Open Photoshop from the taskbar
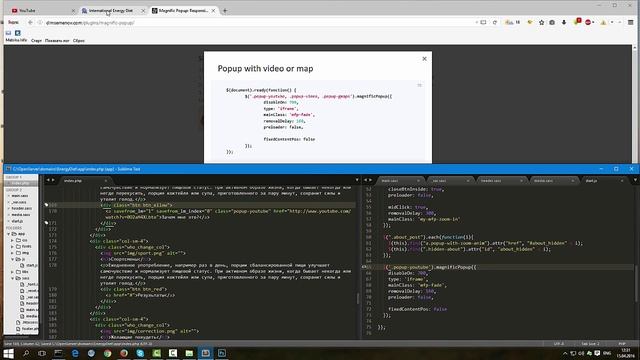The width and height of the screenshot is (640, 360). [x=222, y=353]
